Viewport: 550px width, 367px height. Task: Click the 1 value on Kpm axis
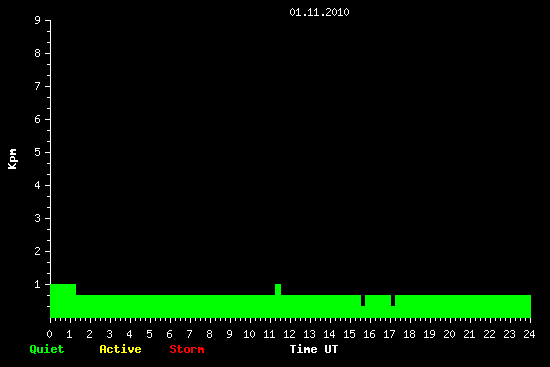point(38,284)
